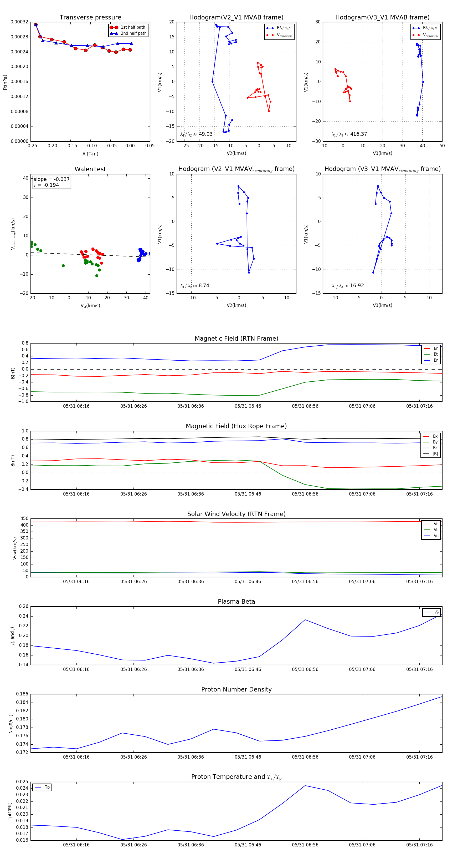The height and width of the screenshot is (868, 473).
Task: Click the 'Tp' legend entry
Action: tap(42, 788)
